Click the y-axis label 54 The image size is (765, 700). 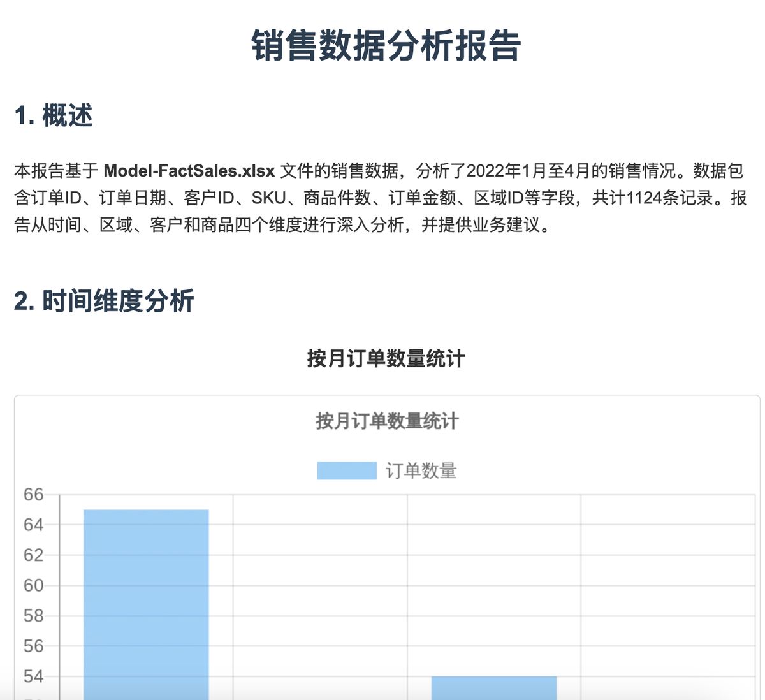[33, 676]
